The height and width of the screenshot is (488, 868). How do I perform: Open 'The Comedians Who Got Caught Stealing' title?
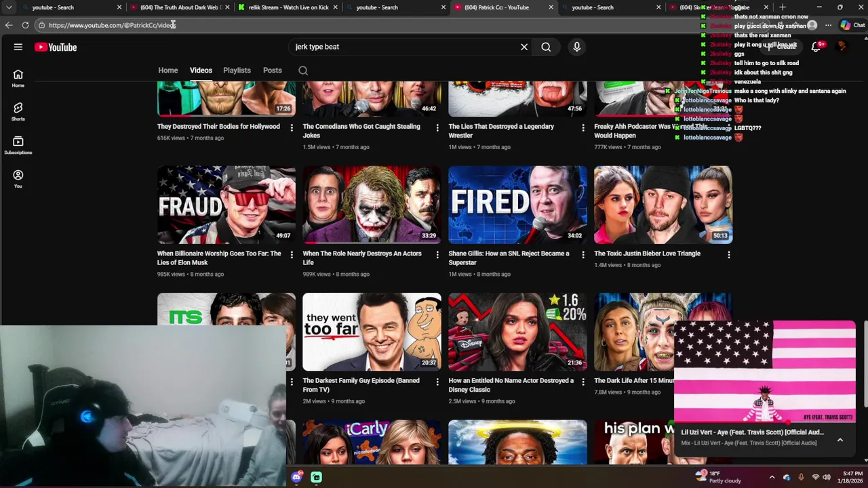[x=361, y=131]
